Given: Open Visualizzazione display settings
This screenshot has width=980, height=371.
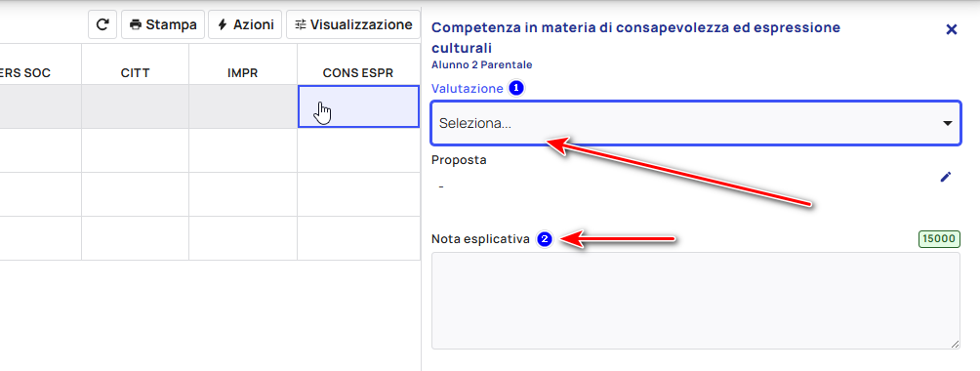Looking at the screenshot, I should (x=353, y=24).
